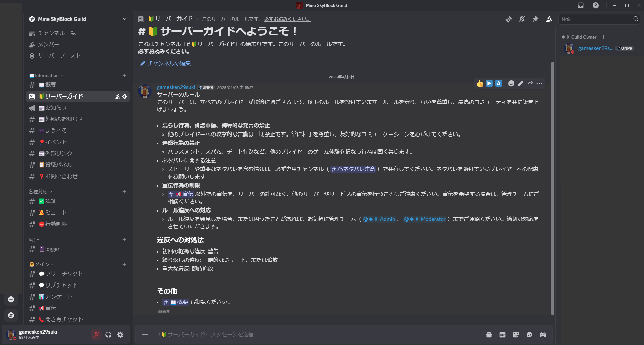The width and height of the screenshot is (644, 345).
Task: Collapse the Information category
Action: [46, 75]
